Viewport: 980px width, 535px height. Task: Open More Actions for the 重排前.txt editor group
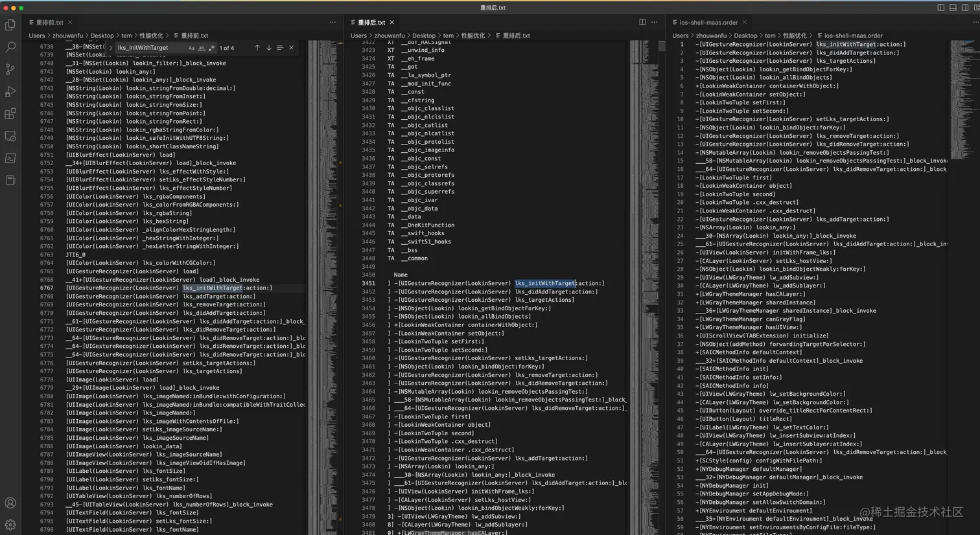(x=332, y=22)
